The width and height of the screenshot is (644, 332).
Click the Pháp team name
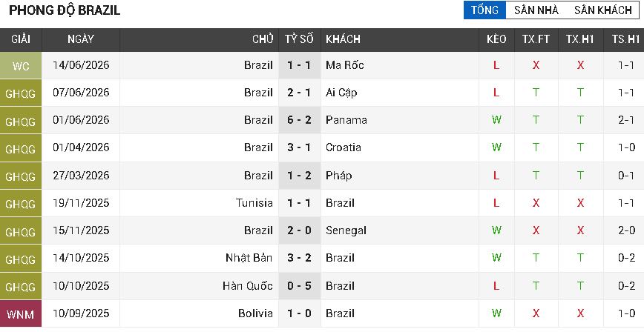(338, 176)
